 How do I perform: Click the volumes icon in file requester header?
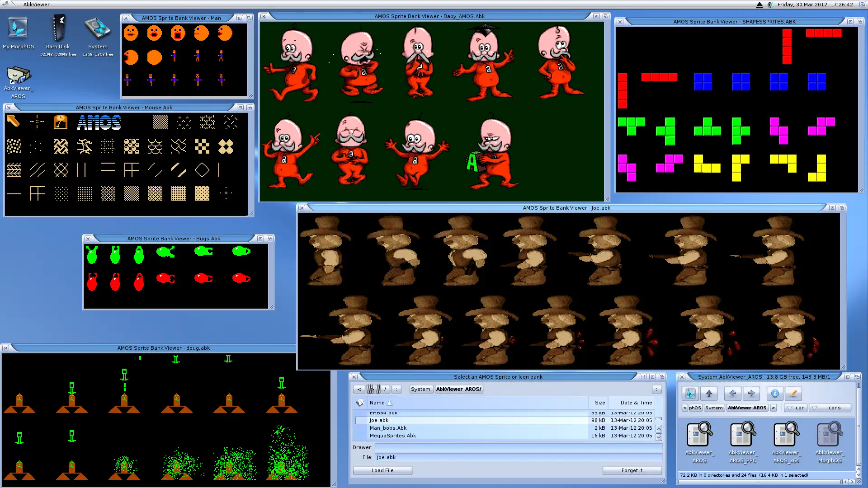pos(360,403)
